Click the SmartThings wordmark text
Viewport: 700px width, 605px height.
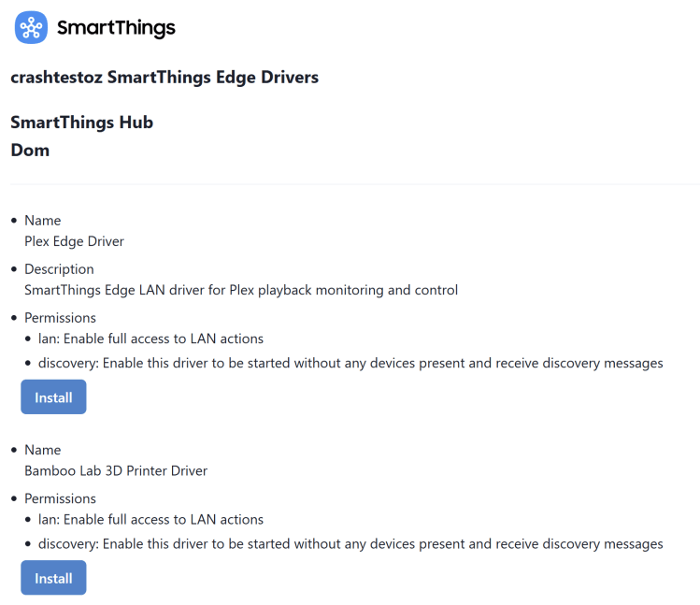coord(116,28)
